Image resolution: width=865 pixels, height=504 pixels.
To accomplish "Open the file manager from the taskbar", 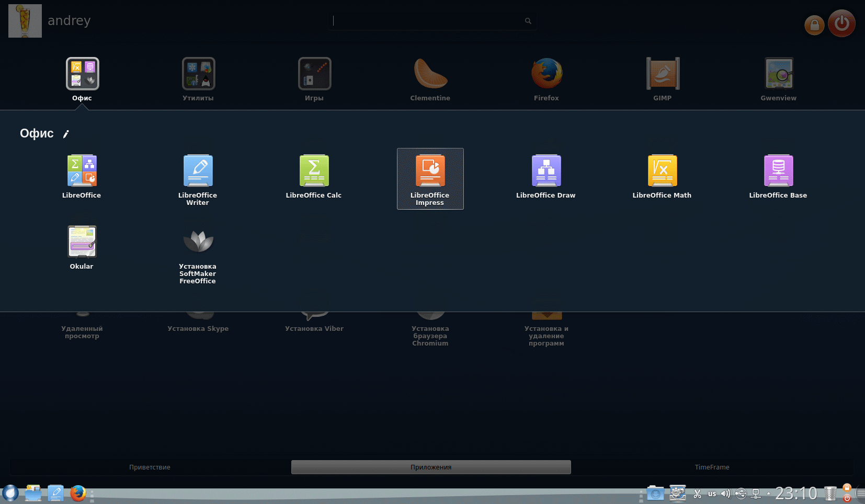I will [x=33, y=493].
